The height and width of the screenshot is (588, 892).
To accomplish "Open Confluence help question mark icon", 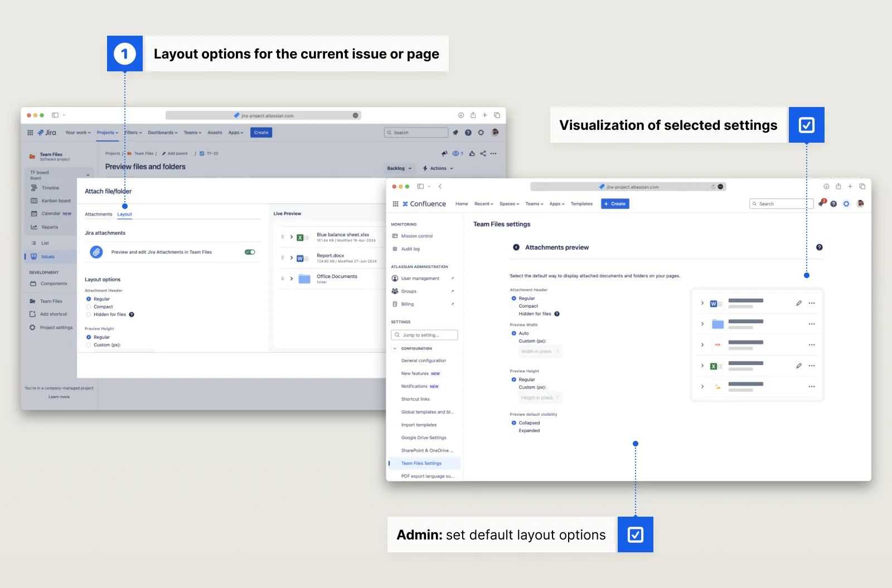I will [833, 204].
